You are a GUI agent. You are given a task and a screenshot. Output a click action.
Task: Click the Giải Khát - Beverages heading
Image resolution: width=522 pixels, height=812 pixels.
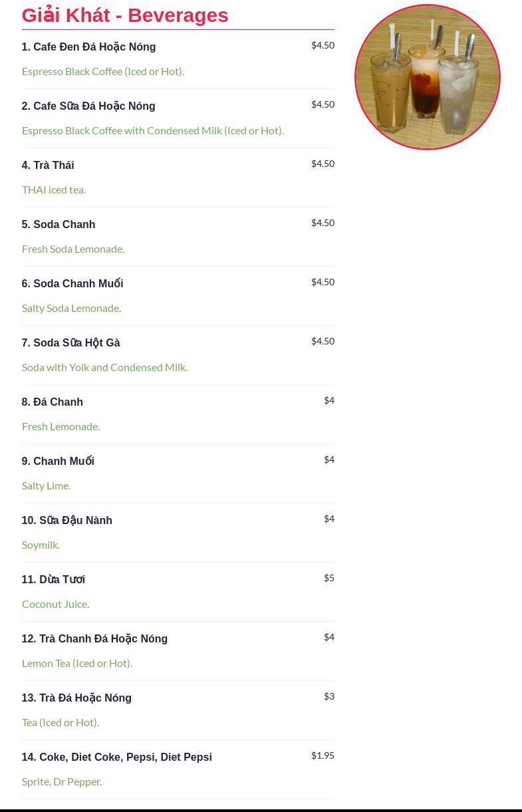125,15
